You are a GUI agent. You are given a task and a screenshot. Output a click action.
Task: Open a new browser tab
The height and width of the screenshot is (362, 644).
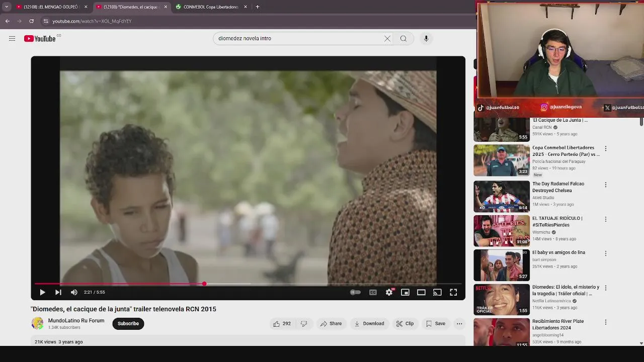[257, 7]
